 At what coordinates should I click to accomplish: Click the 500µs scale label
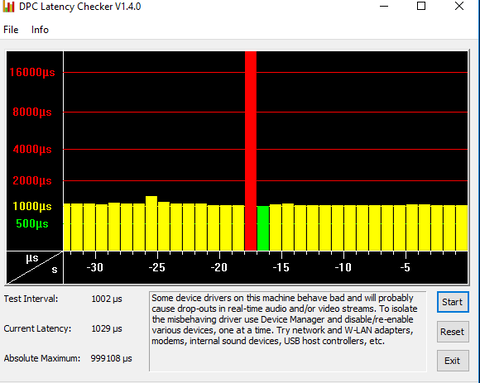point(32,224)
